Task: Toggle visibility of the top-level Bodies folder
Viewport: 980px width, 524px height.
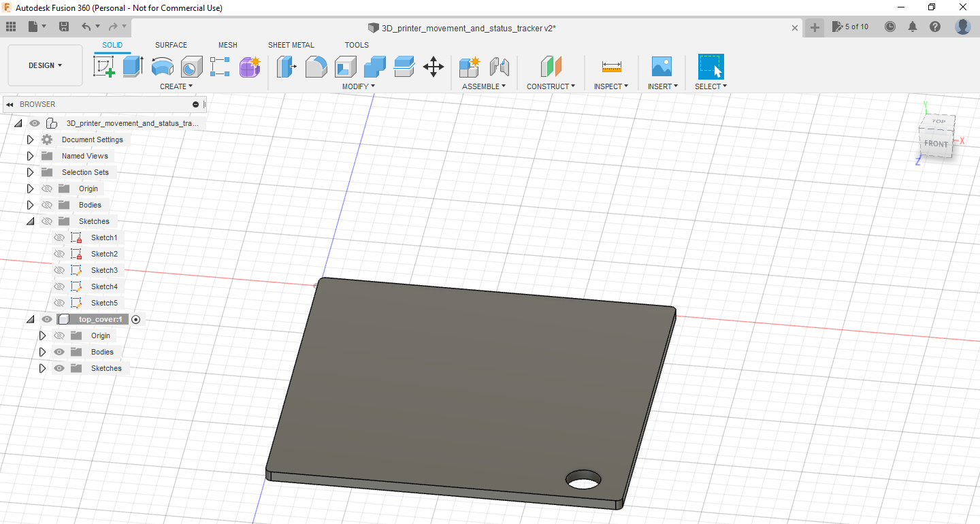Action: click(x=47, y=205)
